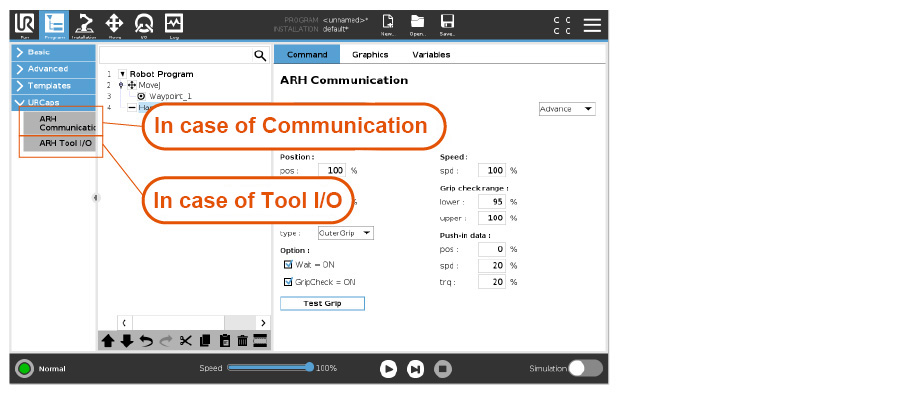This screenshot has height=395, width=900.
Task: Click the green Normal status indicator
Action: pyautogui.click(x=24, y=369)
